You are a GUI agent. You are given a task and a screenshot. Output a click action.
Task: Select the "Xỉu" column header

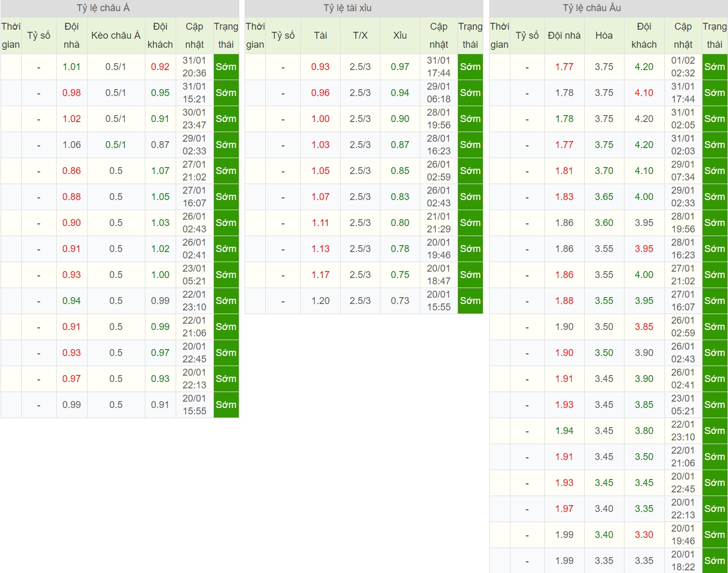pyautogui.click(x=400, y=36)
